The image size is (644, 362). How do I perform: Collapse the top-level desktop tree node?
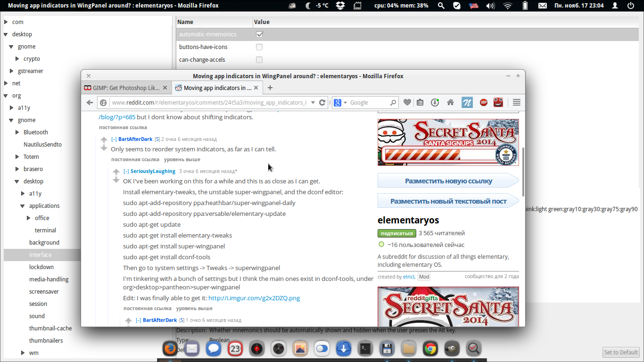pos(6,34)
